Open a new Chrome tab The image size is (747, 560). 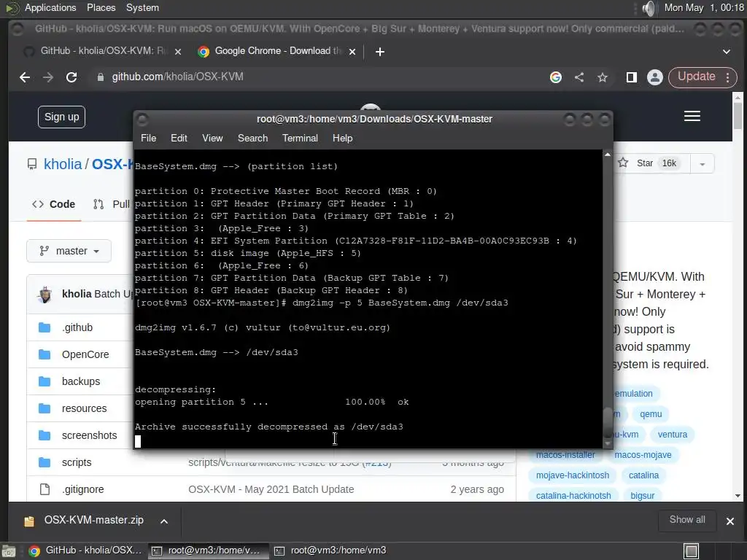[x=379, y=52]
